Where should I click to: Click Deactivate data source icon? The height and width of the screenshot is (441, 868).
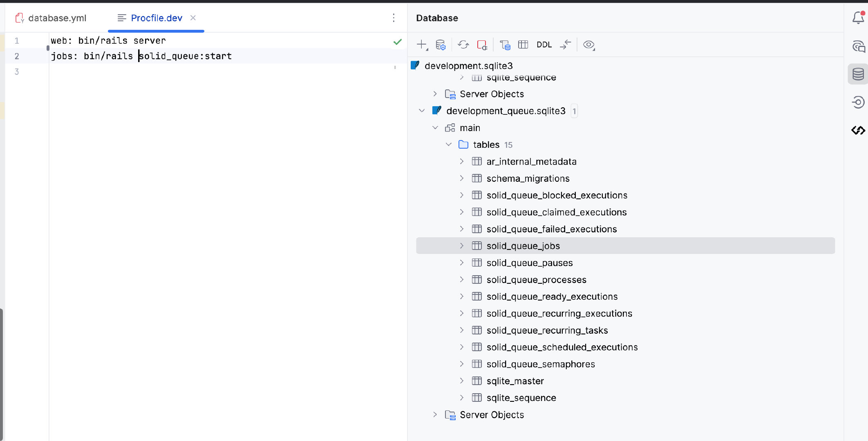(x=482, y=45)
